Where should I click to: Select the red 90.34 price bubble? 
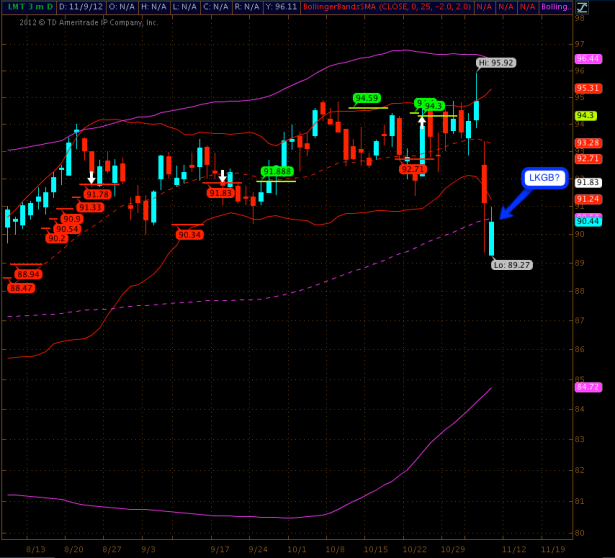coord(190,234)
